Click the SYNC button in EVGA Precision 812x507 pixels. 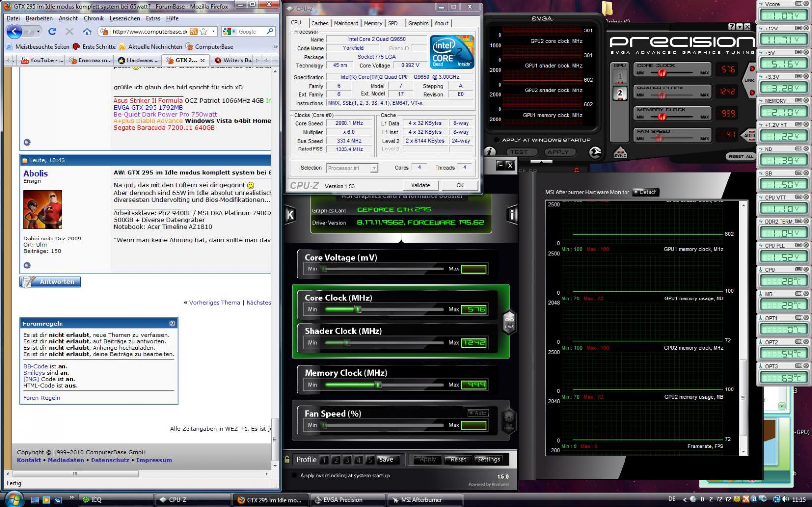(x=620, y=153)
